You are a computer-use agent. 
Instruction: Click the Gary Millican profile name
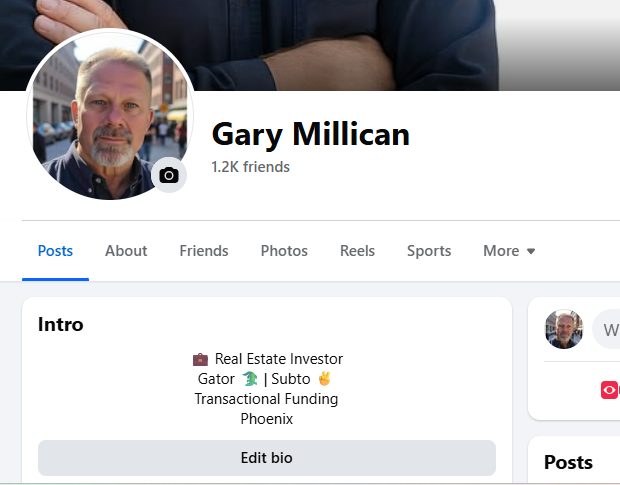311,134
